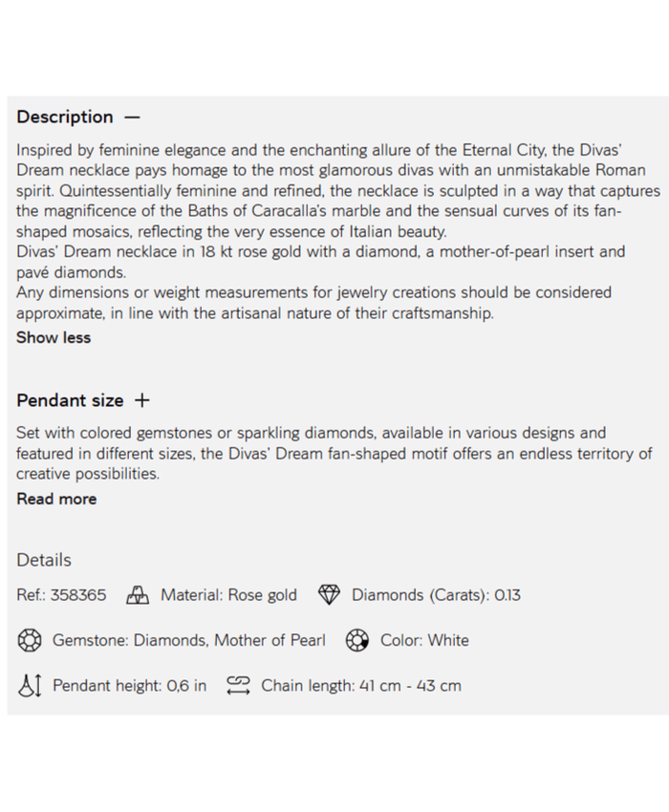Viewport: 669px width, 812px height.
Task: Select the gemstone icon
Action: tap(30, 640)
